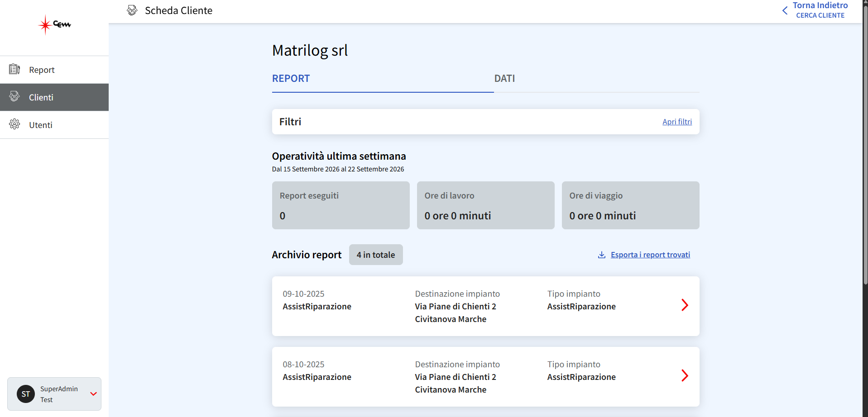Select the REPORT tab
This screenshot has height=417, width=868.
[291, 79]
